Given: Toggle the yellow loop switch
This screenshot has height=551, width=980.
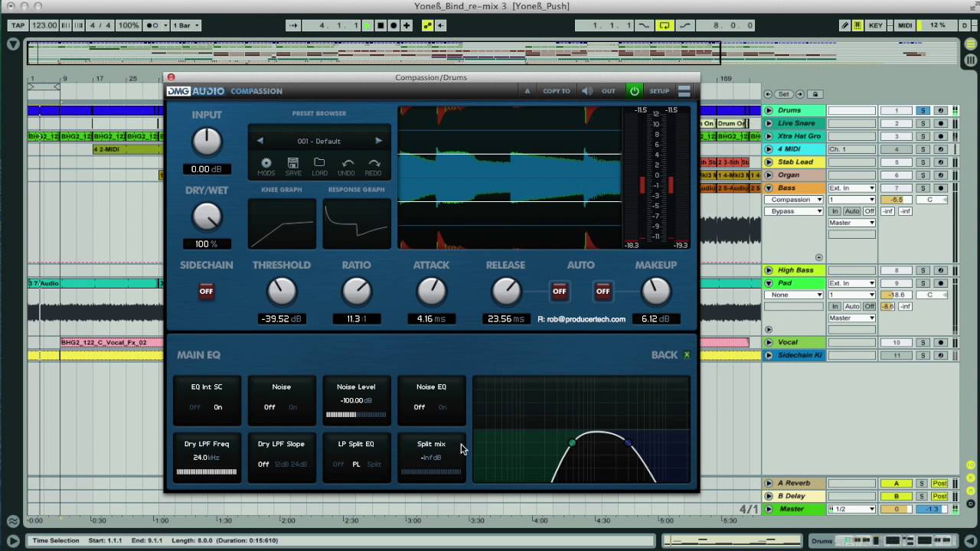Looking at the screenshot, I should pyautogui.click(x=664, y=25).
